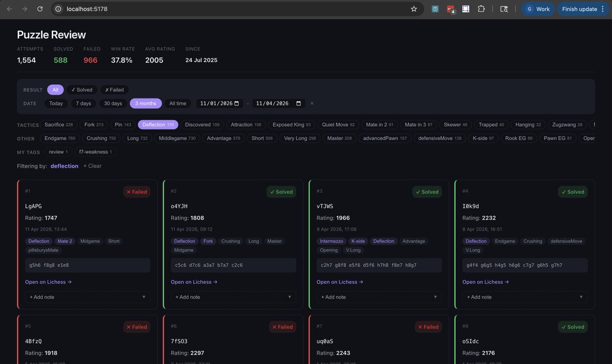Show all results with the All filter

coord(55,90)
